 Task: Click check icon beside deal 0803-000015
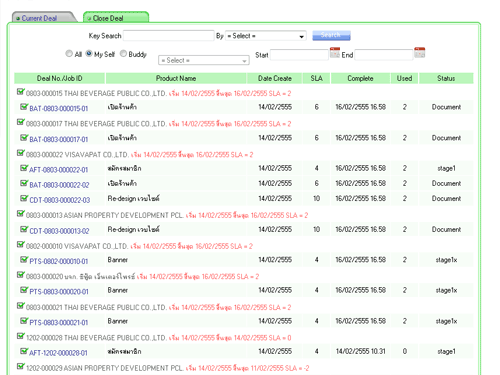click(21, 91)
